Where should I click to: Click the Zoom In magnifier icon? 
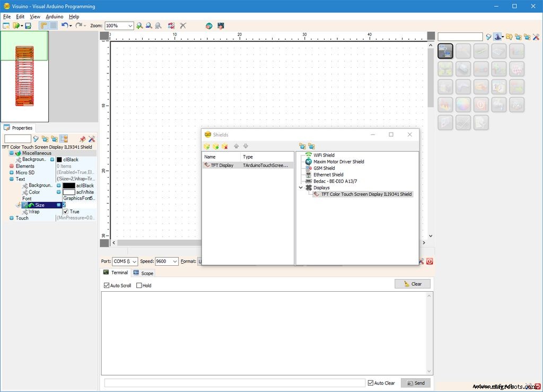pos(139,25)
